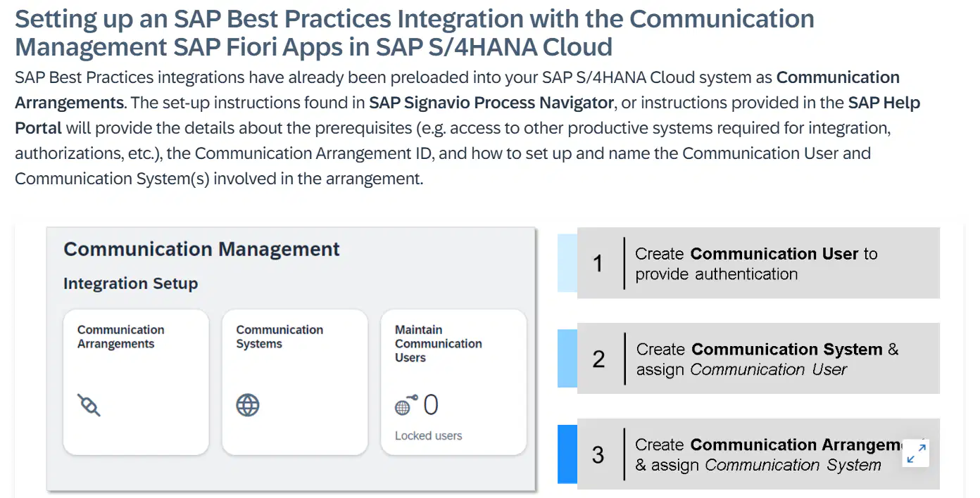Click the medium blue step 2 color bar
The height and width of the screenshot is (498, 980).
tap(567, 359)
